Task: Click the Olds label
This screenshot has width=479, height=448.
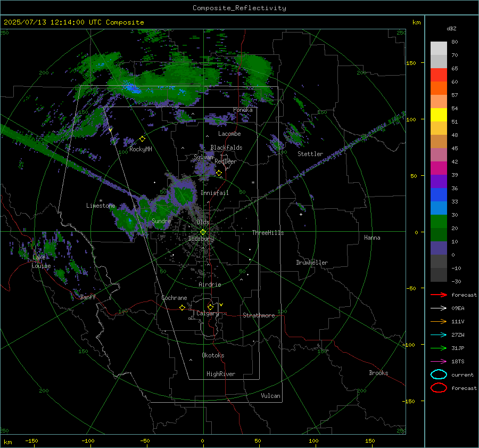Action: (x=203, y=222)
